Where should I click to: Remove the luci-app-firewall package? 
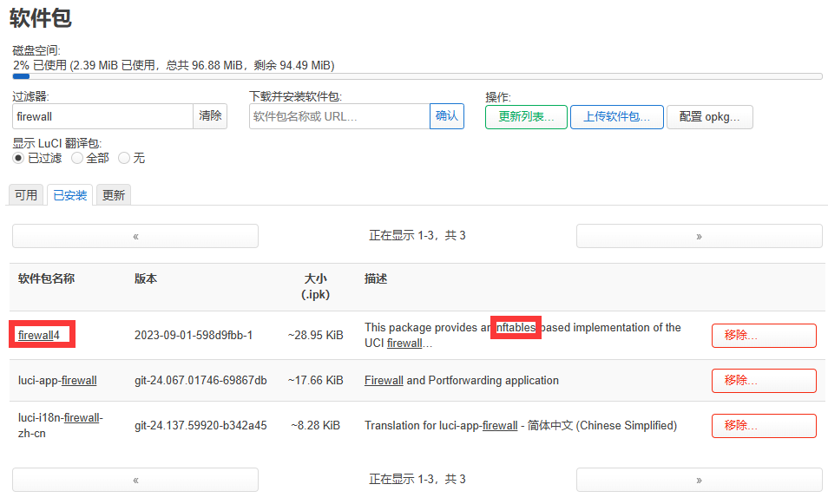coord(764,381)
